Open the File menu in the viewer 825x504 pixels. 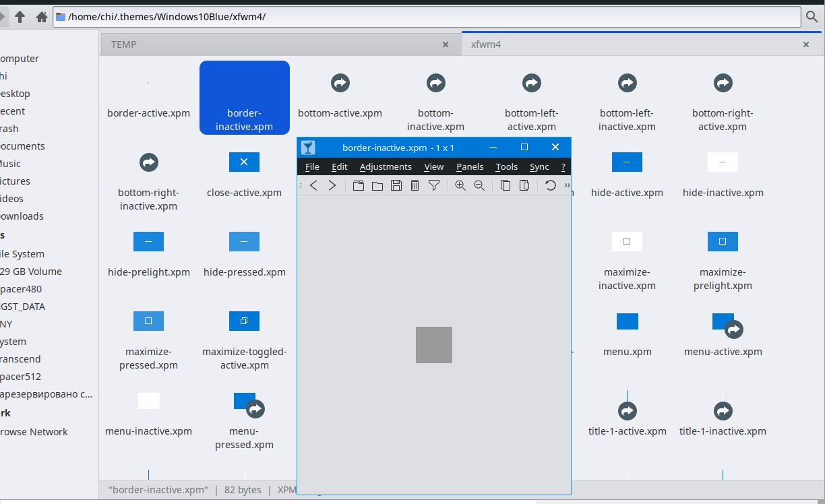(x=312, y=166)
